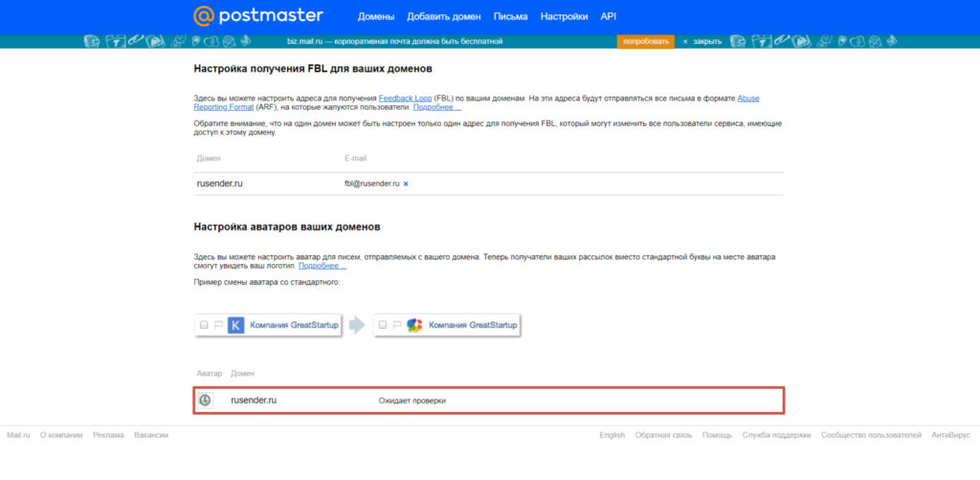The width and height of the screenshot is (980, 480).
Task: Open the Обратная связь footer link
Action: [664, 435]
